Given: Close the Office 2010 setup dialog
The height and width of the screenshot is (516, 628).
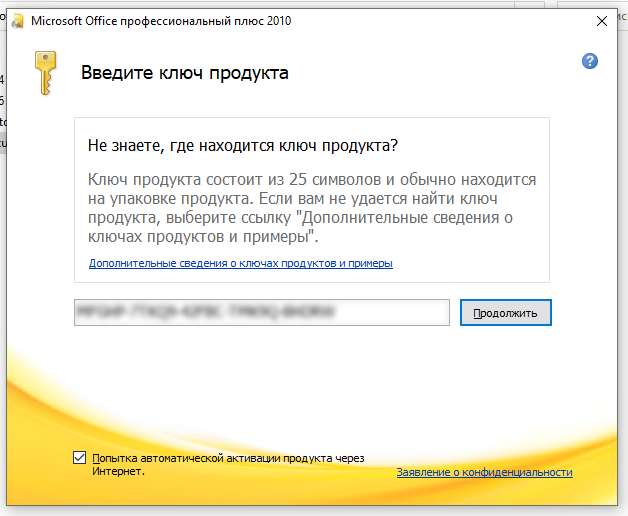Looking at the screenshot, I should click(602, 21).
